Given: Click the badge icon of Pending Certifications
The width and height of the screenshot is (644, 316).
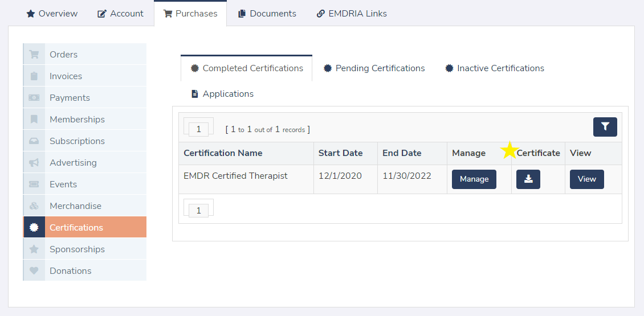Looking at the screenshot, I should (x=327, y=68).
